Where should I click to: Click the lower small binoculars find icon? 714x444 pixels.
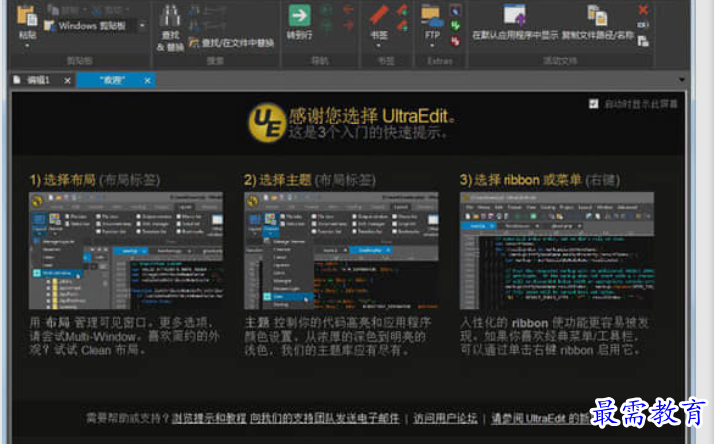point(194,26)
